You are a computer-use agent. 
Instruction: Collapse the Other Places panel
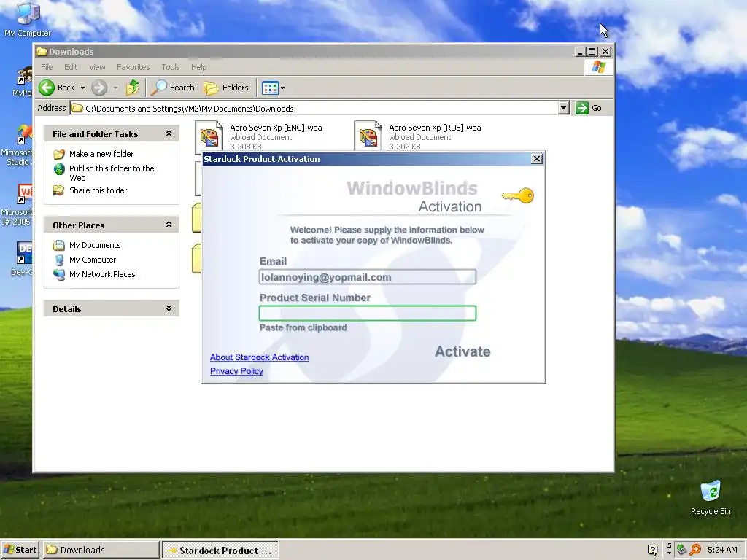pyautogui.click(x=169, y=225)
